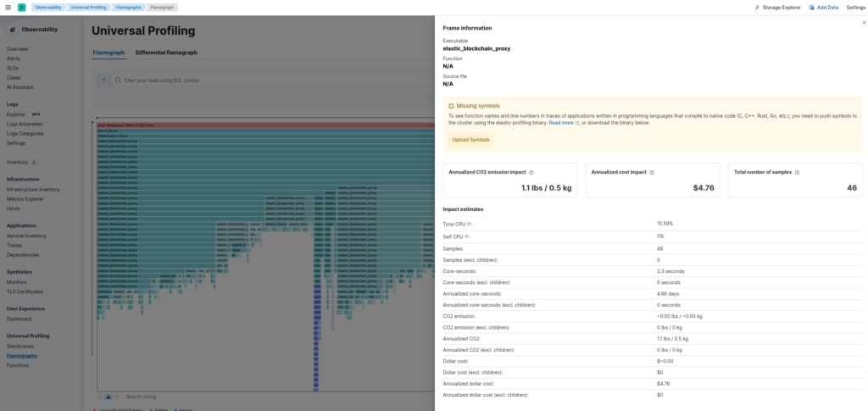Click the flamegraph next-match arrow
868x411 pixels.
(117, 397)
